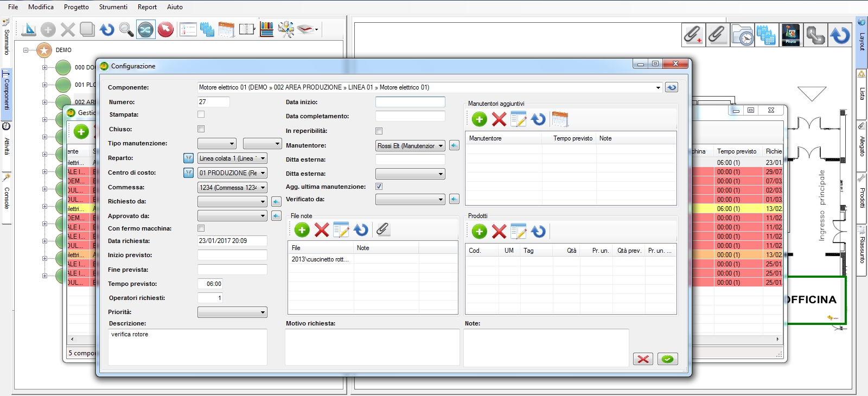This screenshot has height=396, width=868.
Task: Click the refresh arrow in File note toolbar
Action: [361, 230]
